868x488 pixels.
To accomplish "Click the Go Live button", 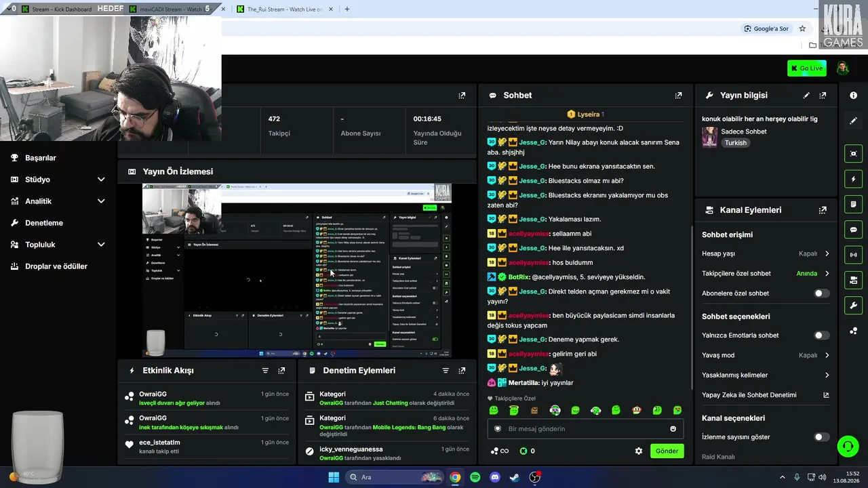I will point(806,68).
